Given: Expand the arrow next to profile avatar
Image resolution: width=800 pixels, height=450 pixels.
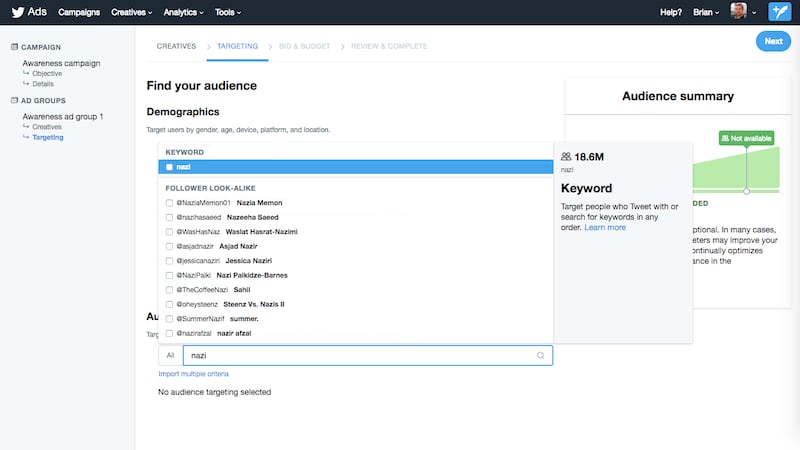Looking at the screenshot, I should [754, 12].
